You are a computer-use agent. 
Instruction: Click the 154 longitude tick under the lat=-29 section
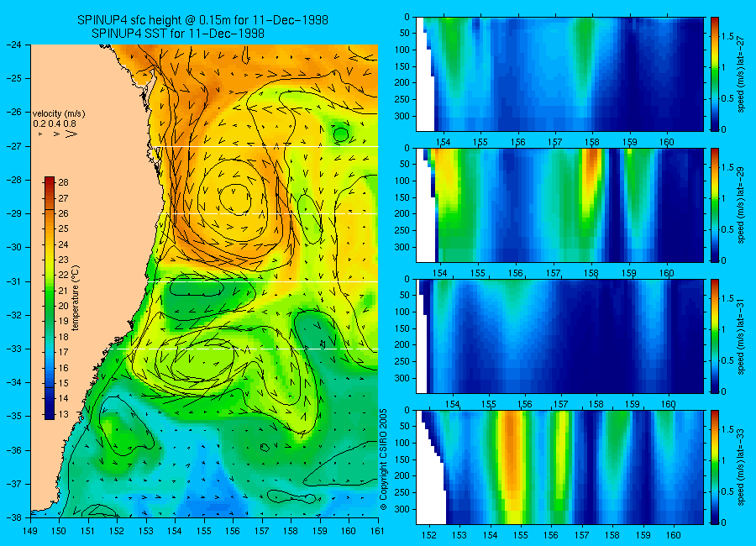point(440,273)
